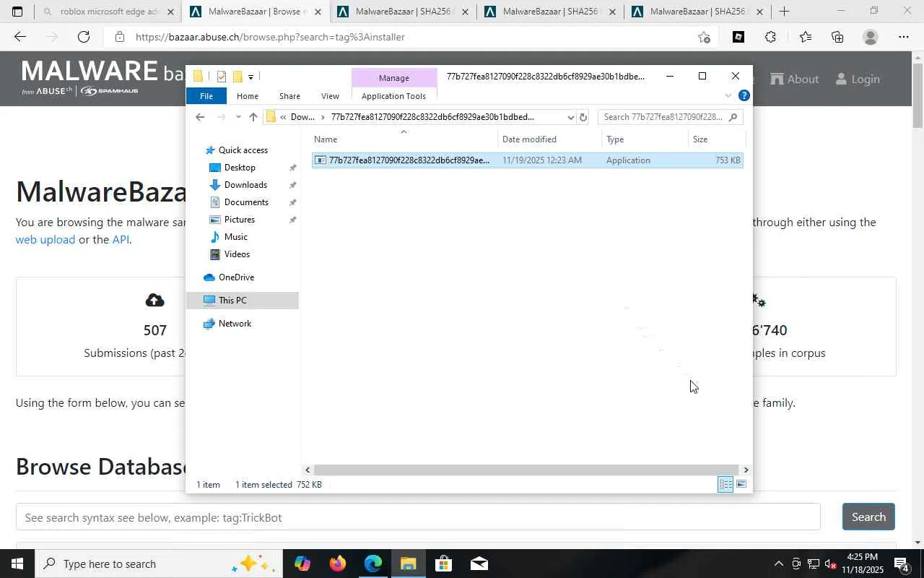The width and height of the screenshot is (924, 578).
Task: Click the Downloads breadcrumb in Explorer's address bar
Action: click(x=302, y=117)
